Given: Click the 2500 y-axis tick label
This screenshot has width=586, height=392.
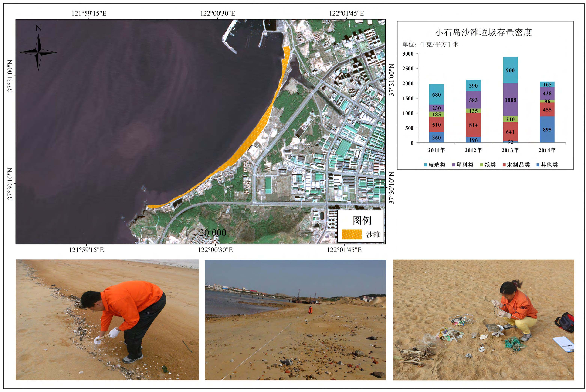Looking at the screenshot, I should pyautogui.click(x=408, y=69).
